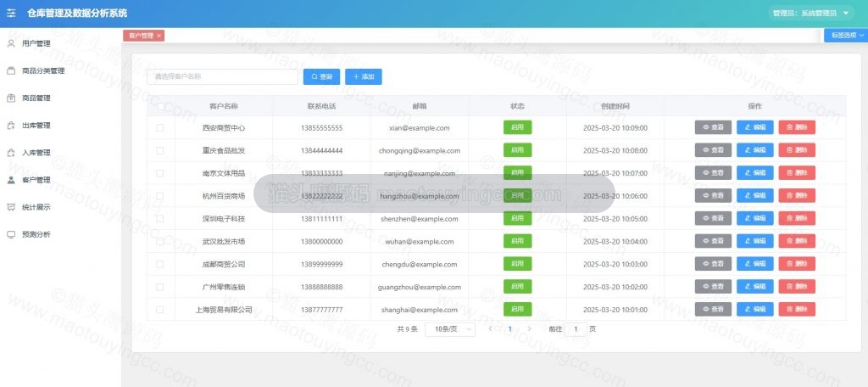Viewport: 868px width, 387px height.
Task: Tick the checkbox for 武汉批发市场
Action: (160, 241)
